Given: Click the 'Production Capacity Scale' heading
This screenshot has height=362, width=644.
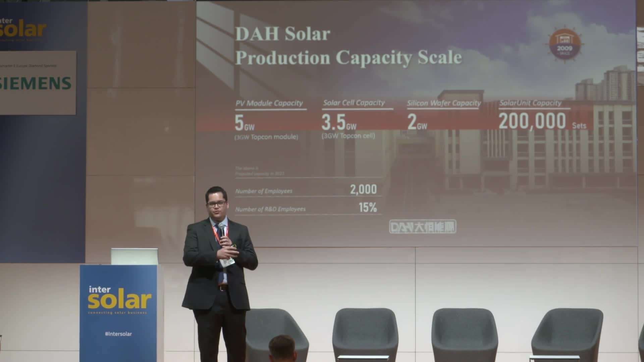Looking at the screenshot, I should pos(348,58).
